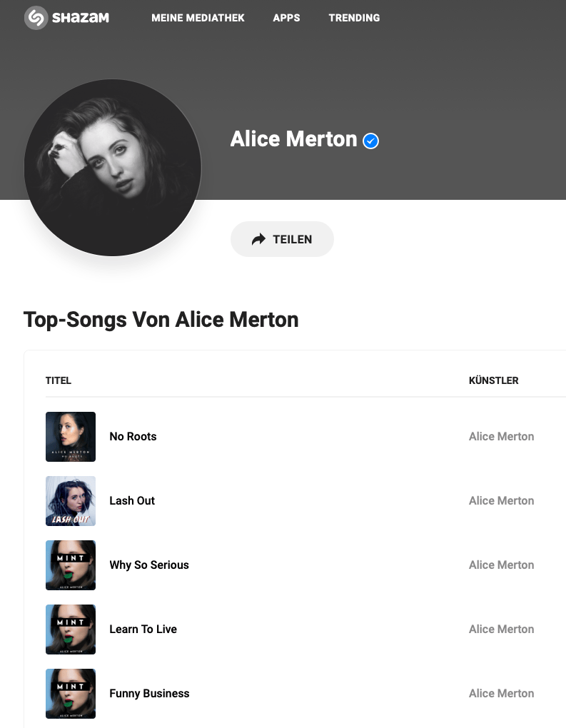Open the Lash Out song title
Screen dimensions: 566x728
[132, 501]
